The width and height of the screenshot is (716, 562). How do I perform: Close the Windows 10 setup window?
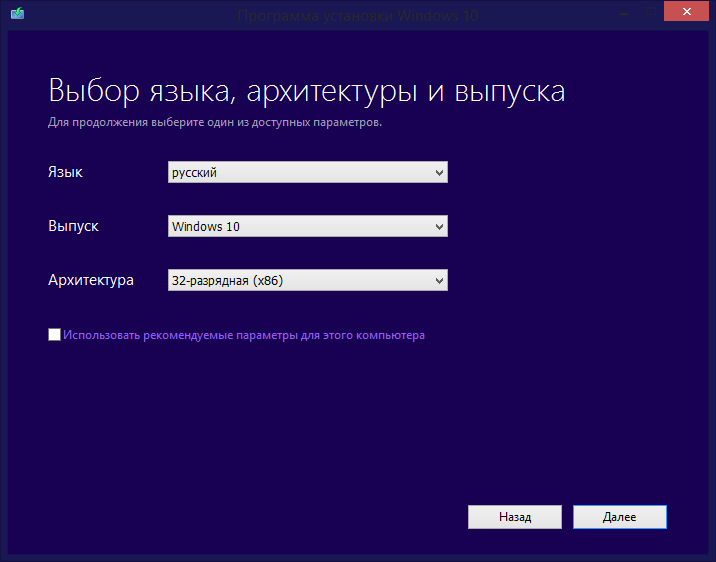(686, 11)
